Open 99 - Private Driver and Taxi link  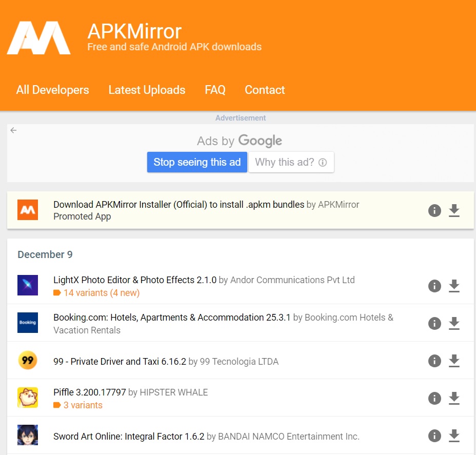coord(120,362)
